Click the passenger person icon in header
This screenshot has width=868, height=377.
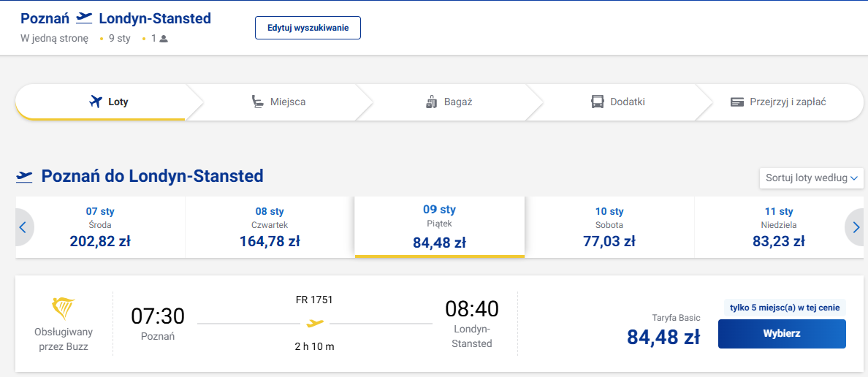(x=164, y=39)
